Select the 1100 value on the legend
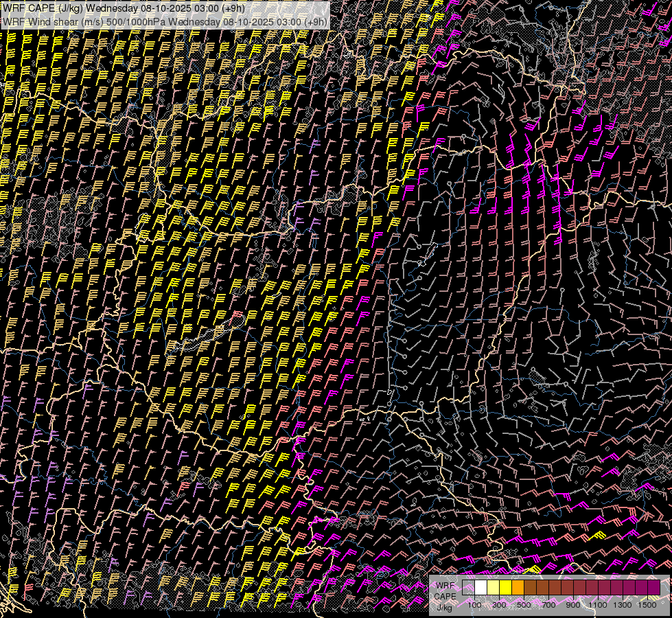Image resolution: width=672 pixels, height=618 pixels. [598, 605]
